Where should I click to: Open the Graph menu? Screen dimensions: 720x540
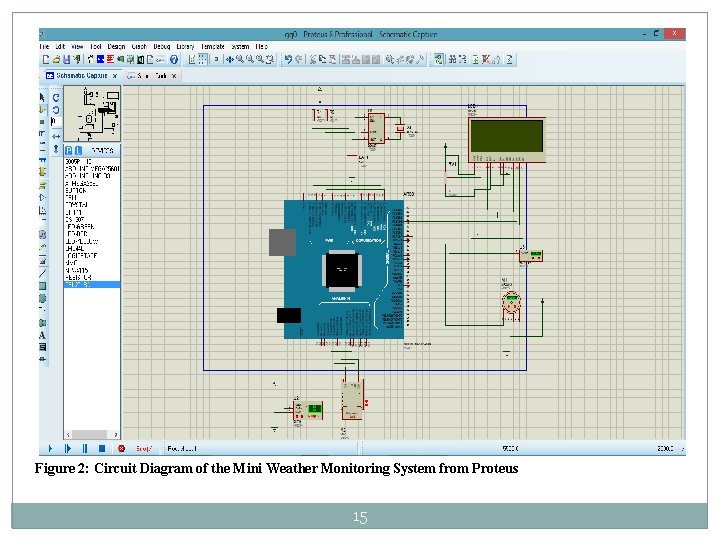click(x=139, y=46)
